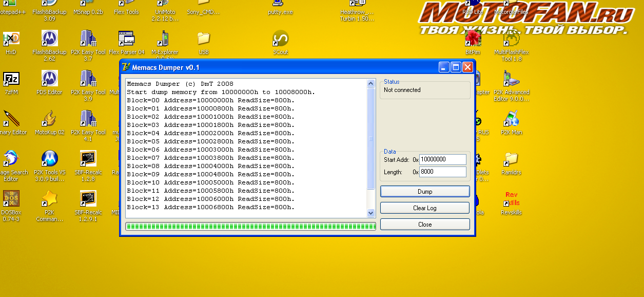Close Memacs Dumper via title bar X

click(467, 67)
